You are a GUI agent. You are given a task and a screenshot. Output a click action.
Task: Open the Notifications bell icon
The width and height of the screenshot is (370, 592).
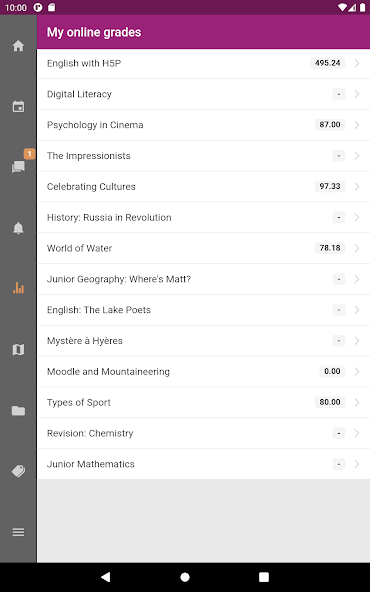18,228
